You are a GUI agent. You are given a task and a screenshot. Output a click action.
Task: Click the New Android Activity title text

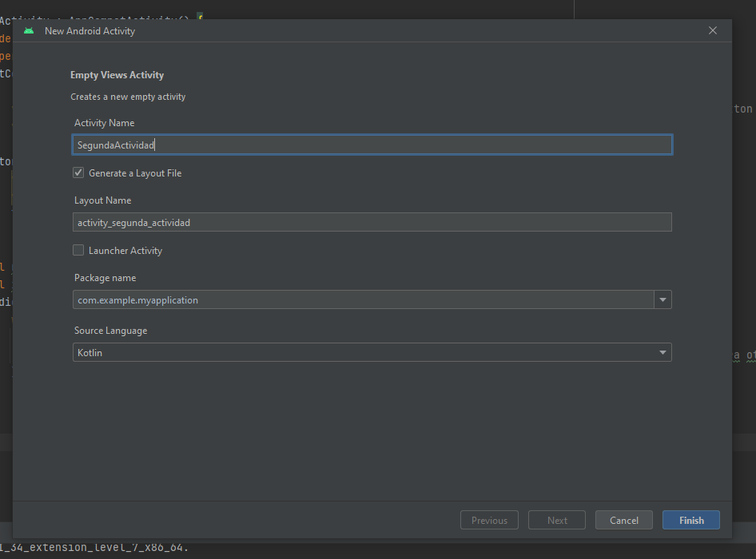coord(90,31)
